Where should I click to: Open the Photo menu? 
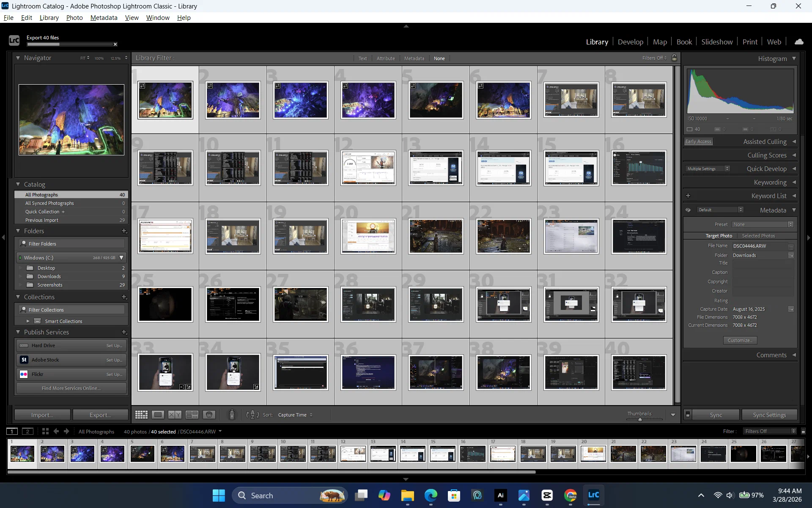[x=74, y=18]
